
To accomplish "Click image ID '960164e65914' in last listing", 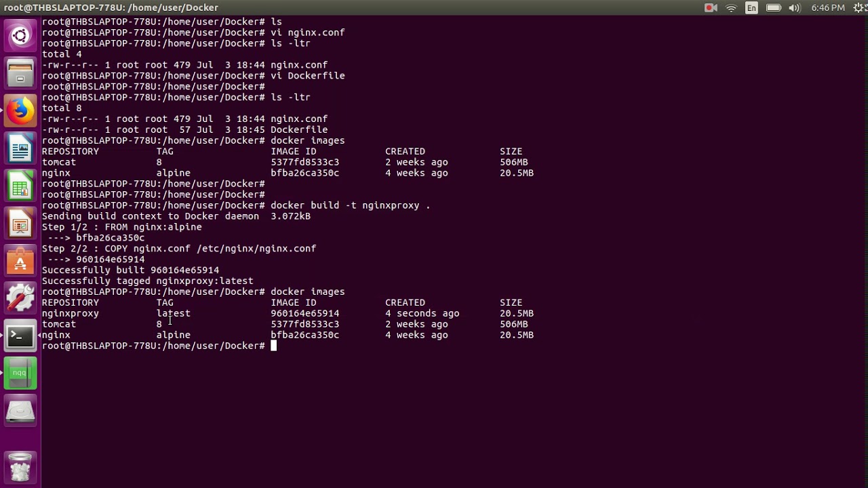I will point(304,313).
